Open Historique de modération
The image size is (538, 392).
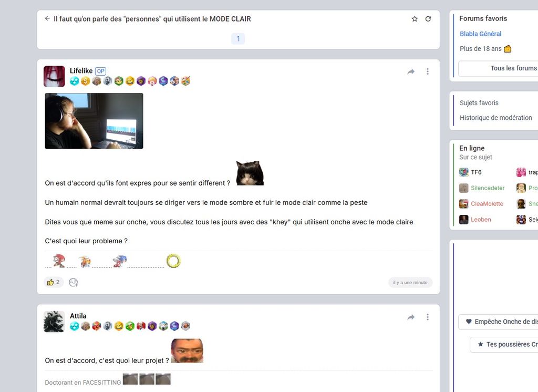tap(495, 118)
